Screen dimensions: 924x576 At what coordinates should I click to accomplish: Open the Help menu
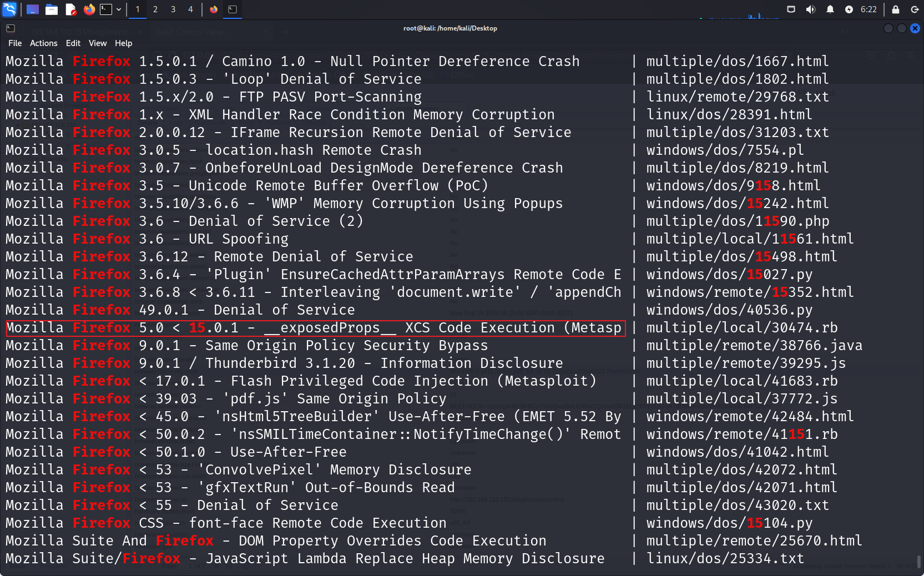124,43
